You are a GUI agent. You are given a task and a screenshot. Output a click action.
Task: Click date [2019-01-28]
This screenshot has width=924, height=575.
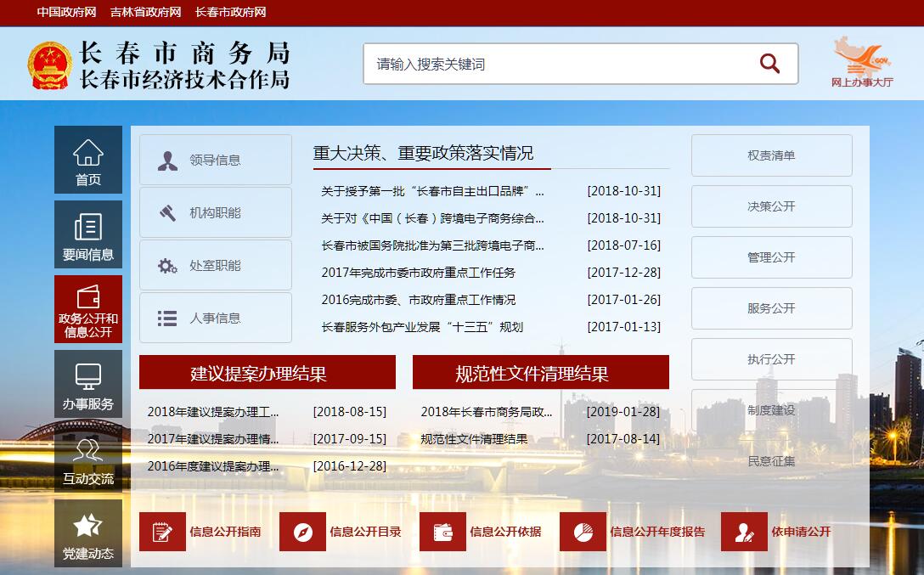[623, 412]
